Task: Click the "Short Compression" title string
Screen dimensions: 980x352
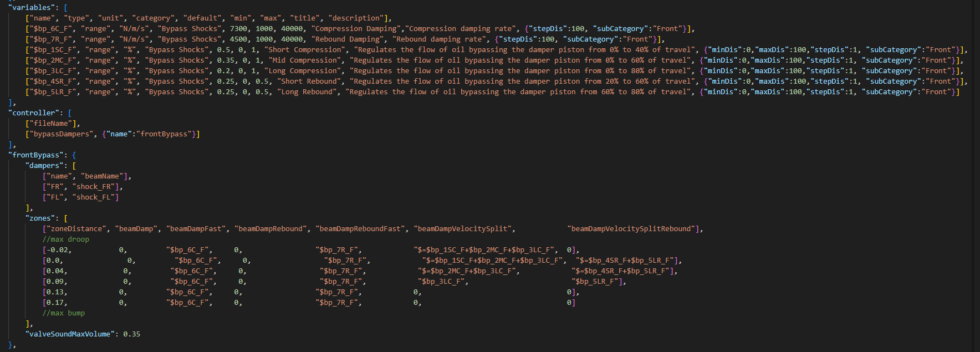Action: pyautogui.click(x=305, y=49)
